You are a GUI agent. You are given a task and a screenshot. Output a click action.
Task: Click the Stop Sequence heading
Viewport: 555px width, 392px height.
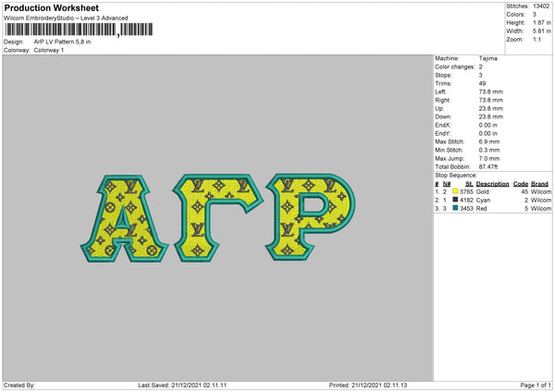tap(456, 176)
